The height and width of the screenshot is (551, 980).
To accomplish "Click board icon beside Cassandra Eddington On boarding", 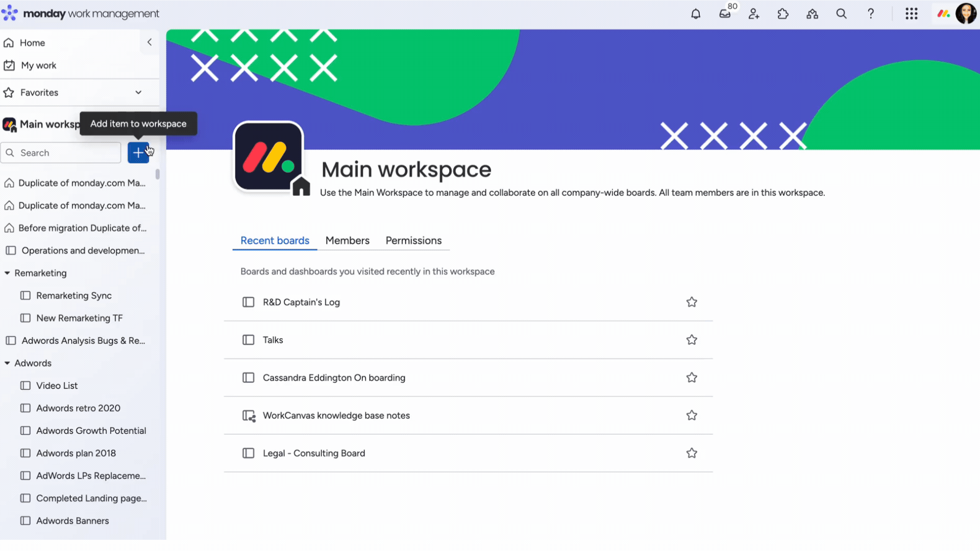I will tap(248, 378).
